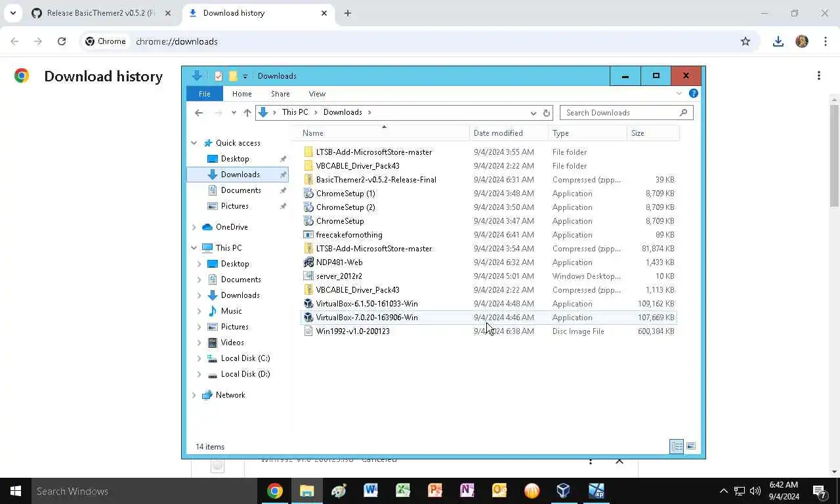Sort files by Size column header

coord(653,133)
